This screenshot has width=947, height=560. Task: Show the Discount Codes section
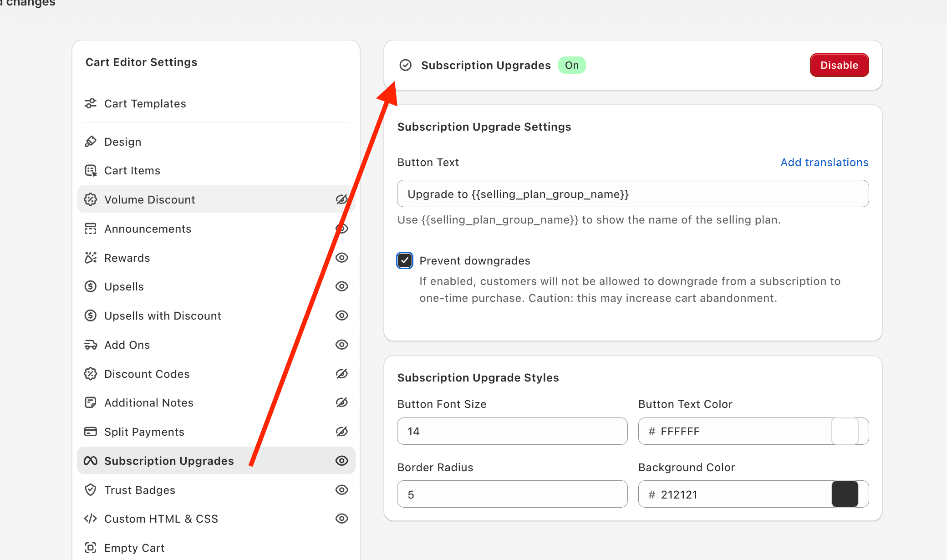[x=342, y=374]
